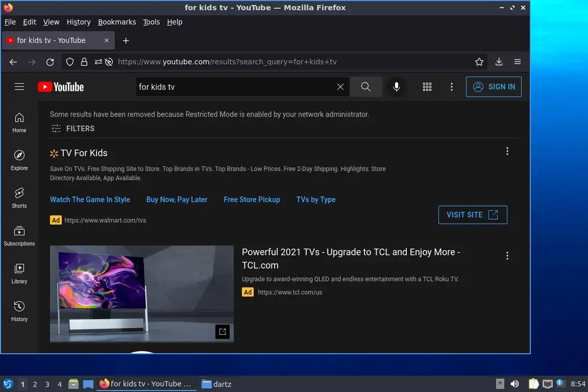Viewport: 588px width, 392px height.
Task: Open the tracking protection shield icon
Action: (x=70, y=62)
